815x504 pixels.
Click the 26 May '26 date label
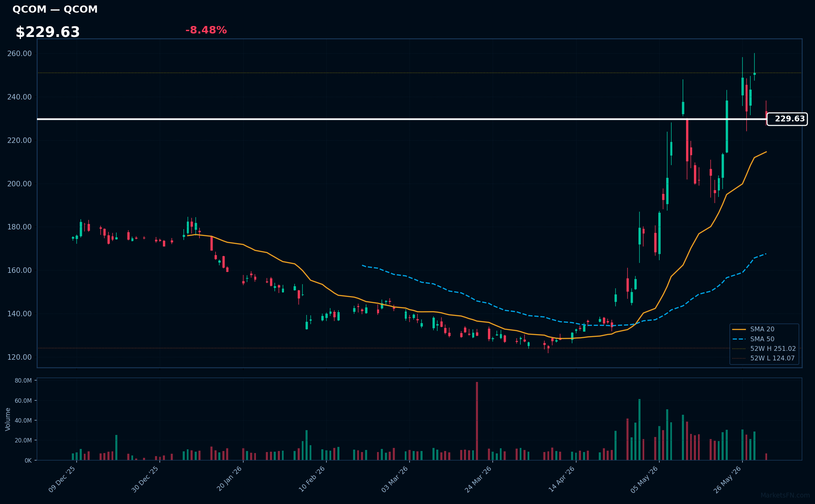pyautogui.click(x=727, y=479)
